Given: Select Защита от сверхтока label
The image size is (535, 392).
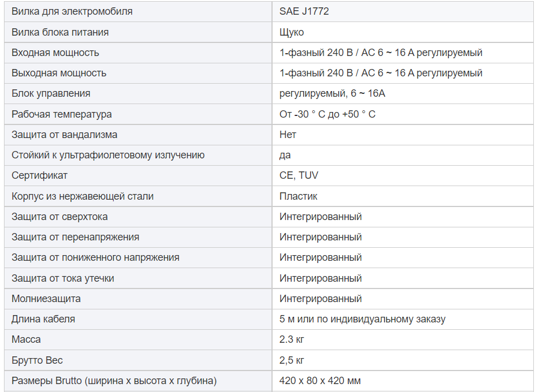Looking at the screenshot, I should click(59, 217).
